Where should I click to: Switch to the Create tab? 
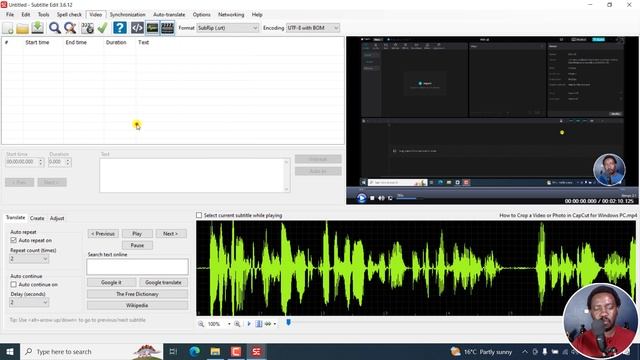pyautogui.click(x=37, y=218)
